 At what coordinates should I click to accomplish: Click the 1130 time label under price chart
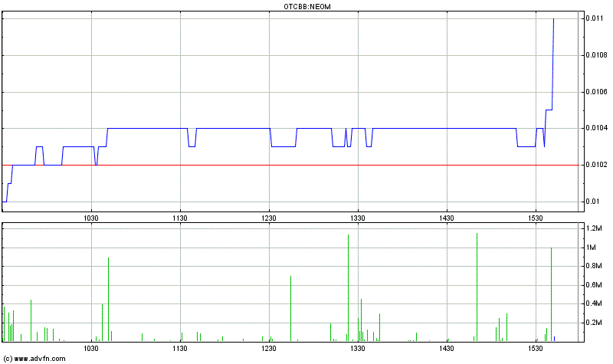(180, 218)
